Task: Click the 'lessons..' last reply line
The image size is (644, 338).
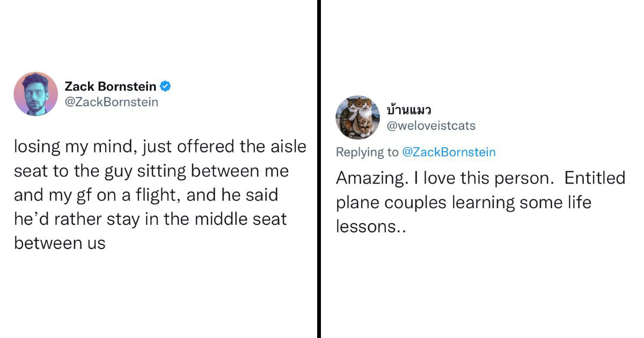Action: tap(371, 226)
